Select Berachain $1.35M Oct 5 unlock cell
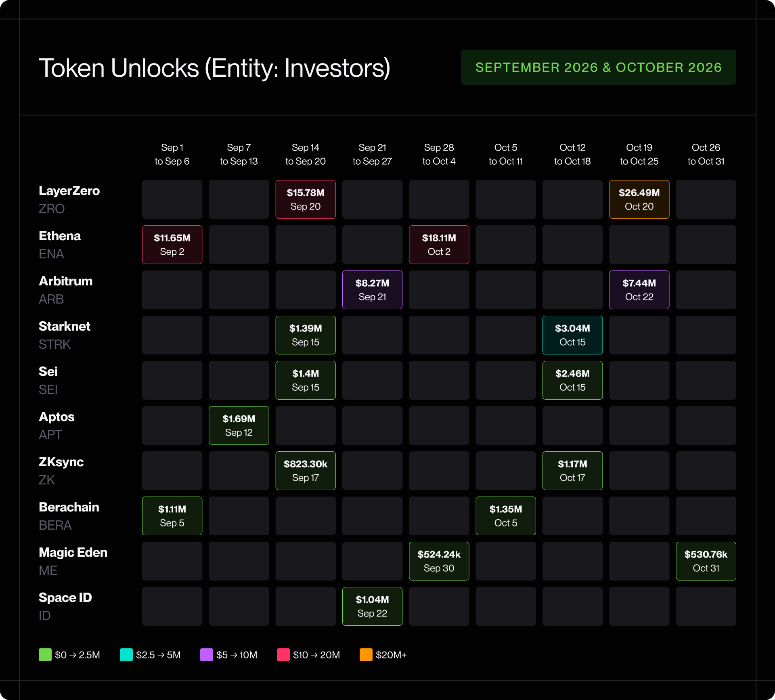775x700 pixels. (x=506, y=516)
